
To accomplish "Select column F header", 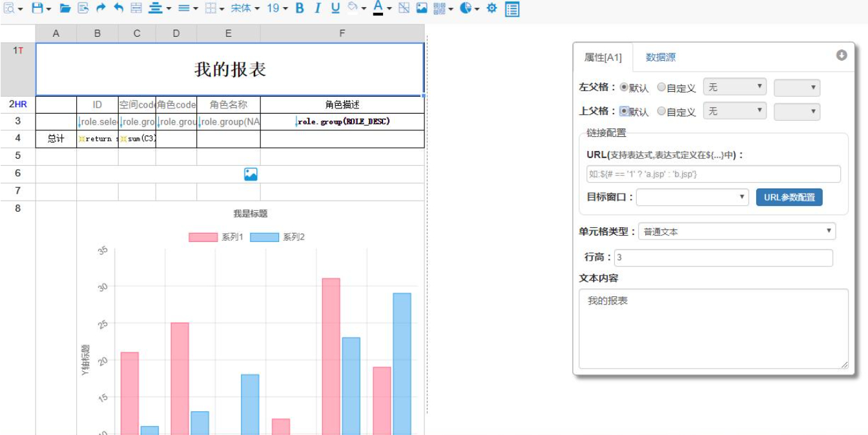I will [x=342, y=34].
